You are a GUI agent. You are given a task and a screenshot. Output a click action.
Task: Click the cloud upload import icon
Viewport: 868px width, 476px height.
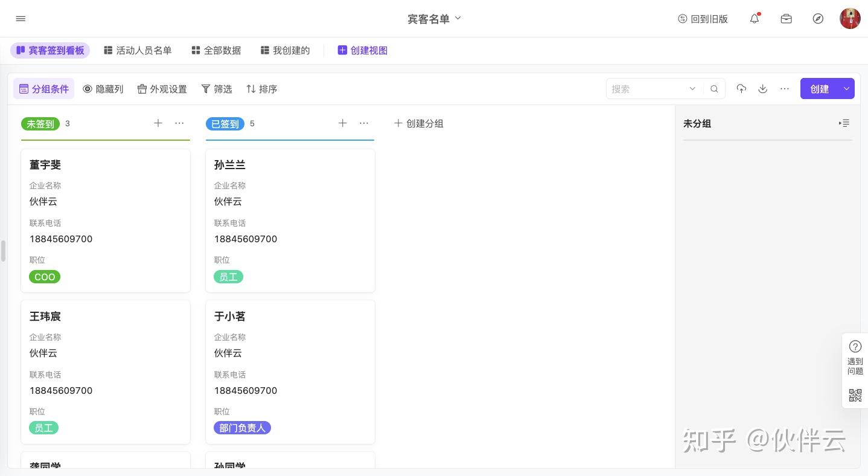741,89
